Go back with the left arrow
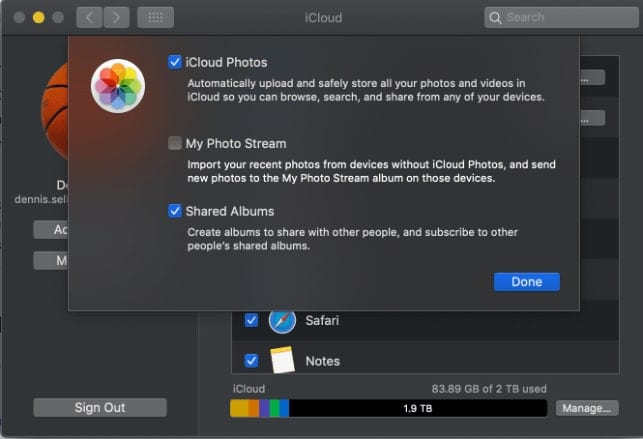This screenshot has height=439, width=643. pos(89,17)
